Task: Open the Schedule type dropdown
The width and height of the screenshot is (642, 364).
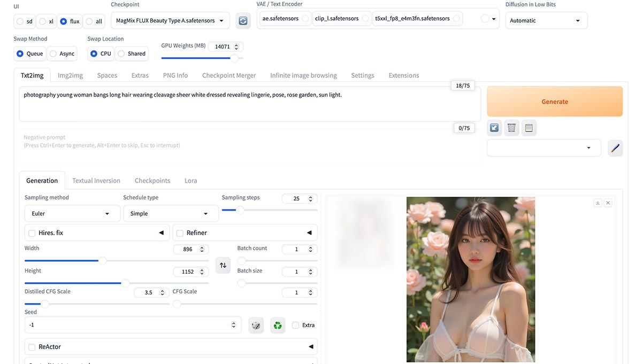Action: pos(171,213)
